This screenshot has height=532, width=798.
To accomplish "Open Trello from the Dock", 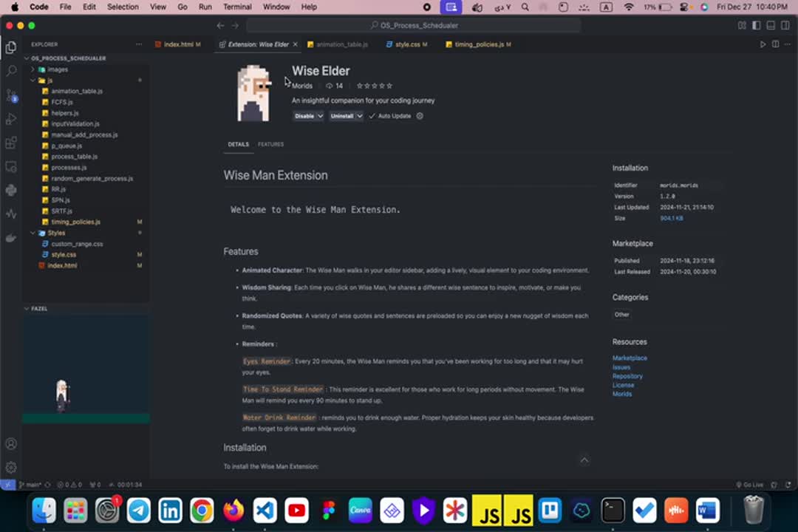I will 550,511.
